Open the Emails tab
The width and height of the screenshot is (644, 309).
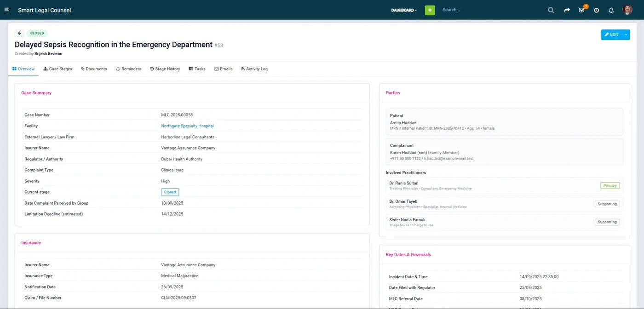223,69
